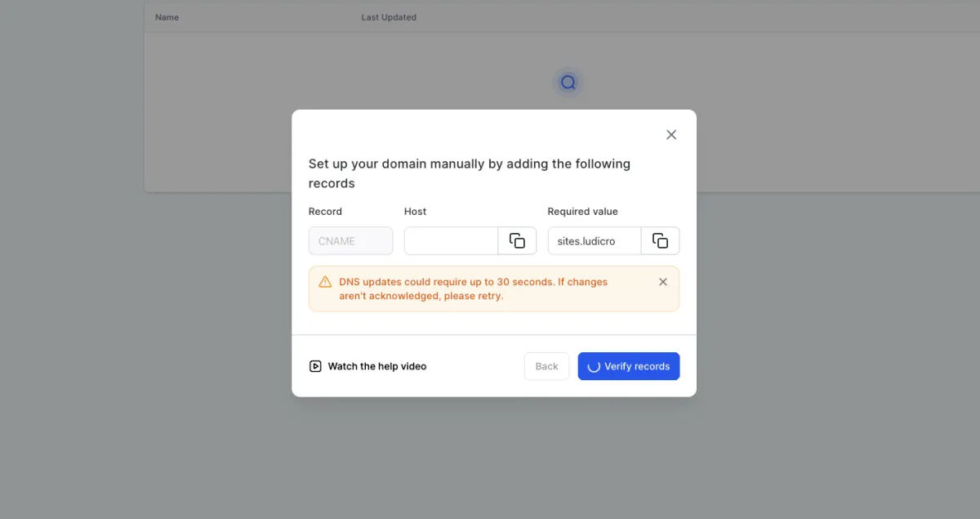Sort by the Name column header

tap(167, 17)
